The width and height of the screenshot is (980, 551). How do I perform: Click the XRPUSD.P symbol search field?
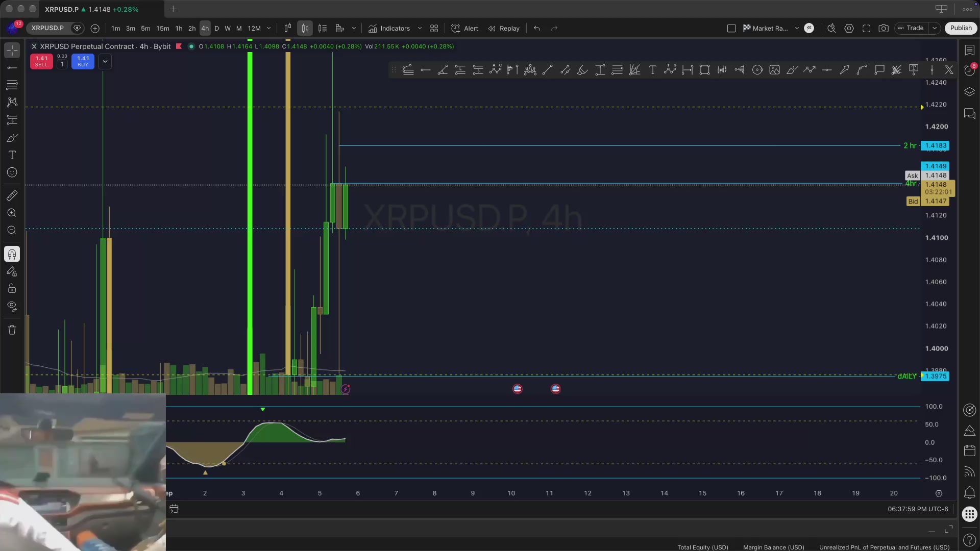(48, 29)
